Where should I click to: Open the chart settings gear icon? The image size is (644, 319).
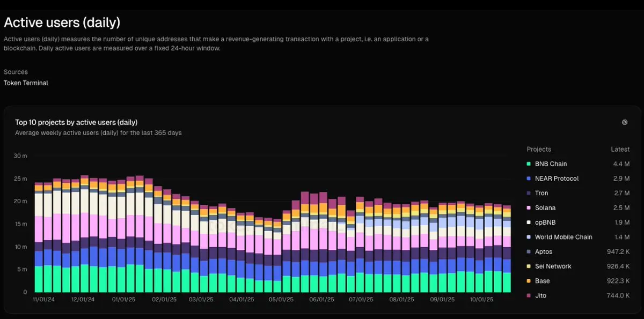(x=625, y=122)
